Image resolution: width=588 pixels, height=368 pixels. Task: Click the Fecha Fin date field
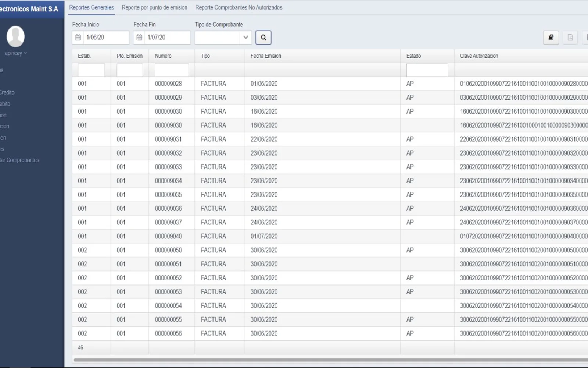(167, 37)
